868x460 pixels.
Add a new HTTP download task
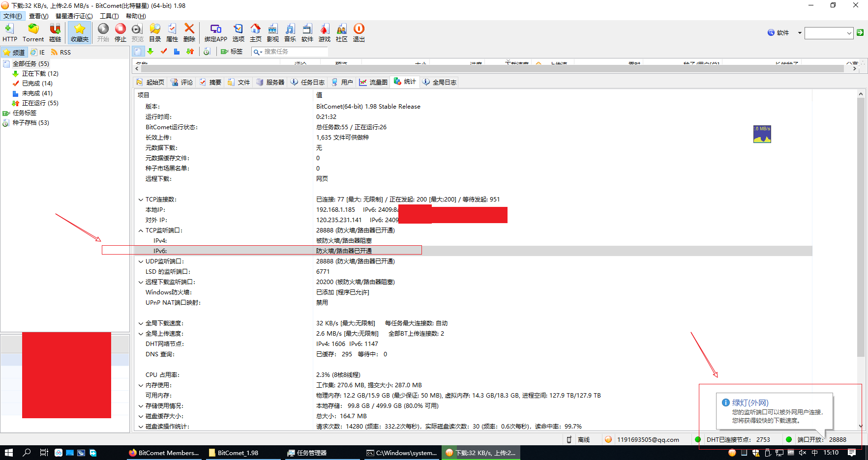coord(9,32)
